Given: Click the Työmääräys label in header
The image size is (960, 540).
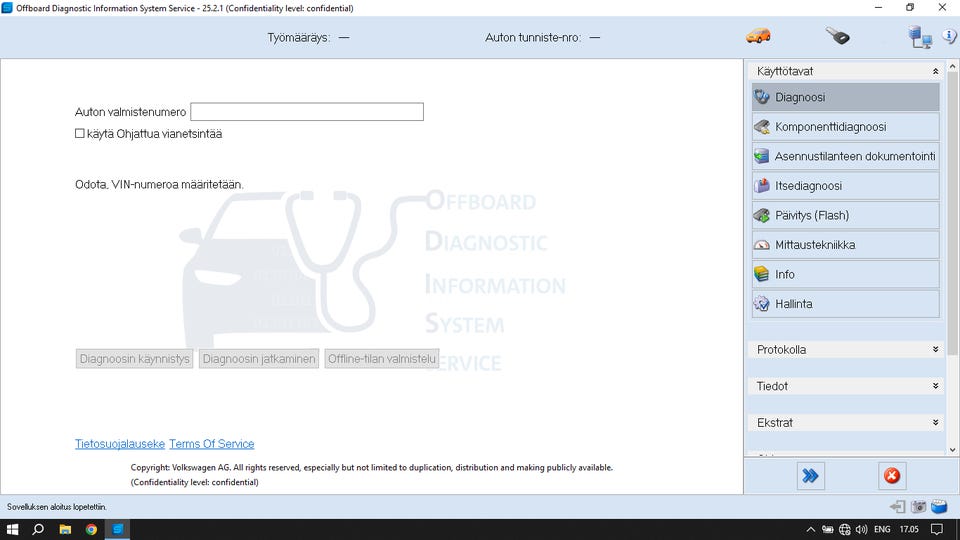Looking at the screenshot, I should pos(298,37).
